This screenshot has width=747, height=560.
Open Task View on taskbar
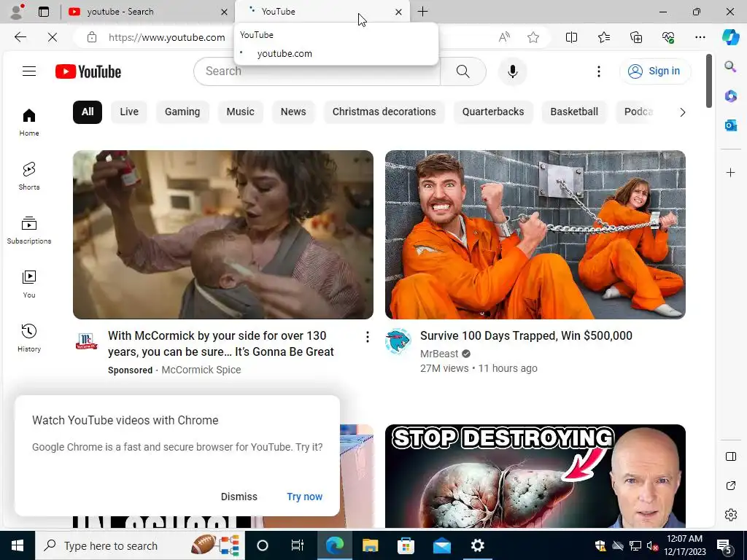click(298, 545)
